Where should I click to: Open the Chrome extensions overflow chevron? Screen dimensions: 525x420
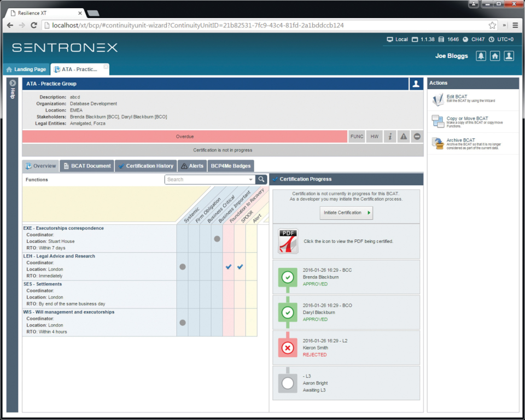[x=504, y=25]
